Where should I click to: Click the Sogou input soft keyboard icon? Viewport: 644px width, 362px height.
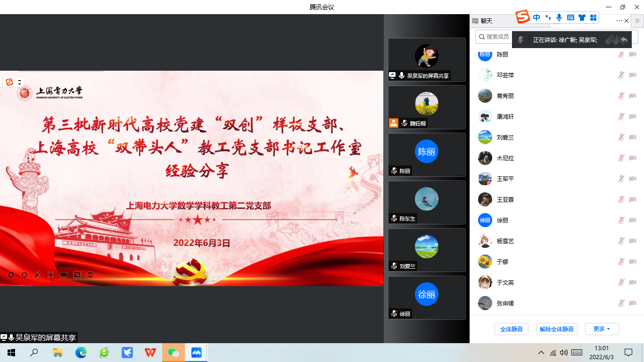[x=571, y=18]
